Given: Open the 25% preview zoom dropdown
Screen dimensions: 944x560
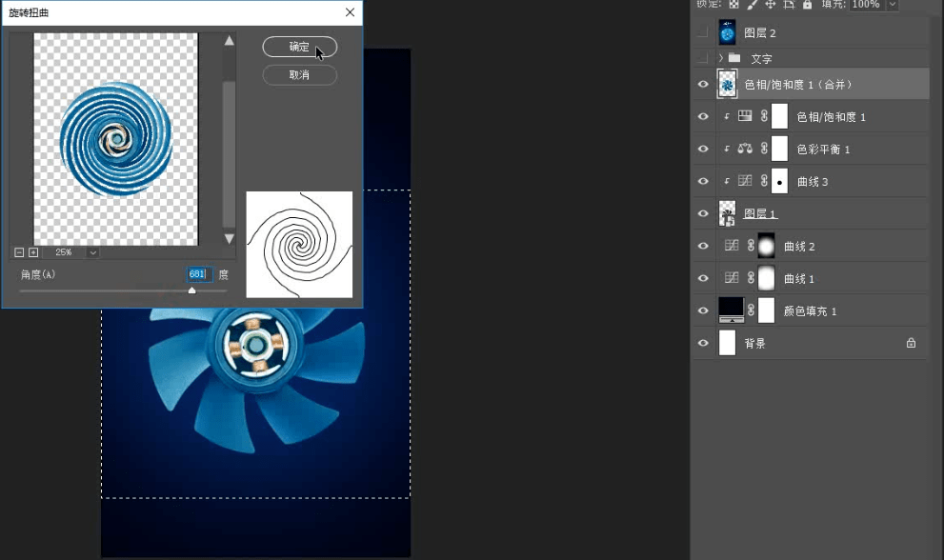Looking at the screenshot, I should tap(92, 252).
